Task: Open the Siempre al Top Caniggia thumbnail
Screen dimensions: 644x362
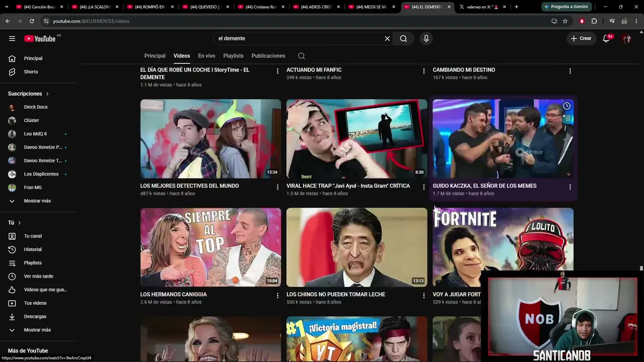Action: 211,247
